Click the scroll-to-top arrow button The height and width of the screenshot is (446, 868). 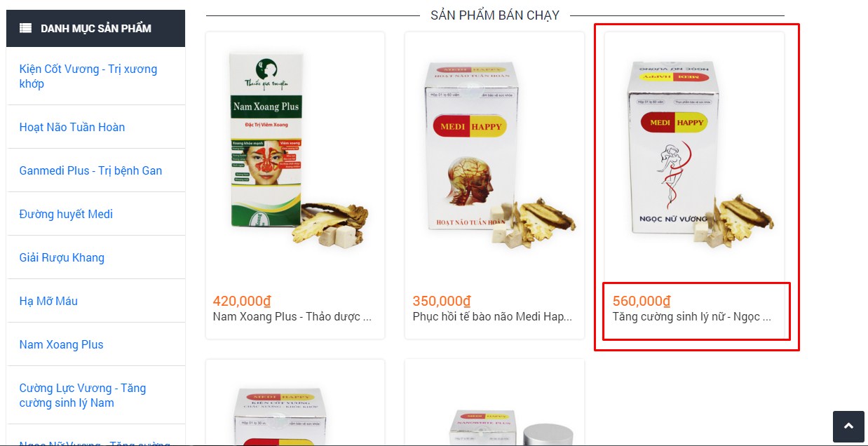click(x=848, y=426)
